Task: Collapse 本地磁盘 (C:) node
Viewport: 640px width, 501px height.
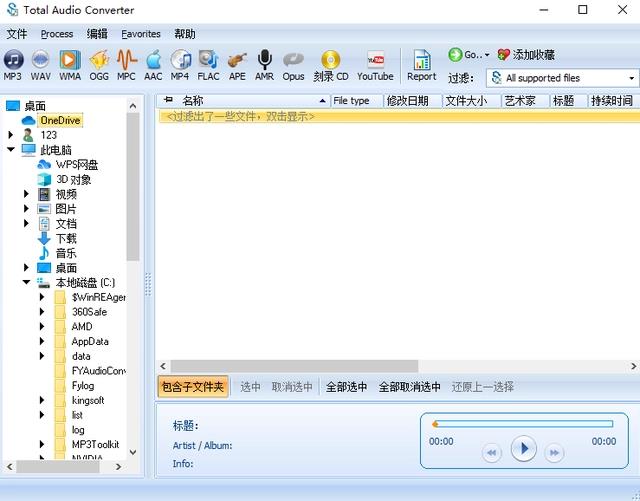Action: coord(27,282)
